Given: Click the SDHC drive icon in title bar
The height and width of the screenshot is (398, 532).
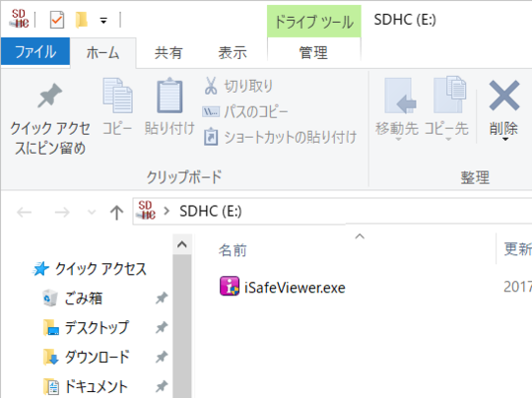Looking at the screenshot, I should pos(20,19).
